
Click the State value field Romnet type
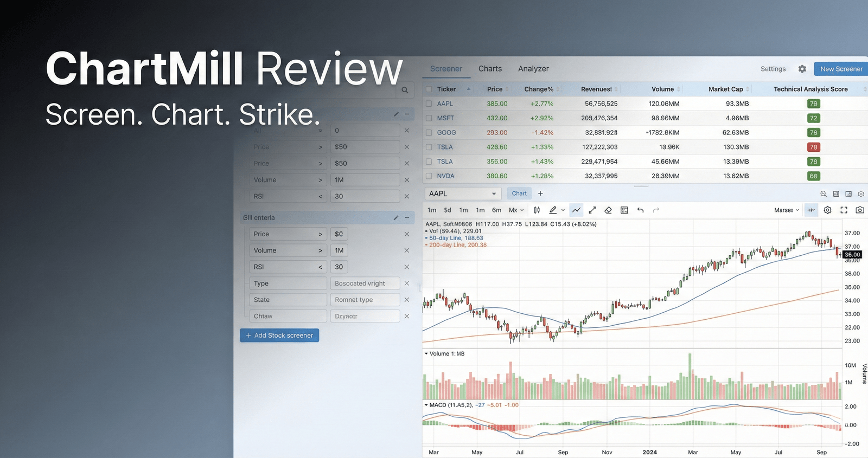click(x=365, y=300)
